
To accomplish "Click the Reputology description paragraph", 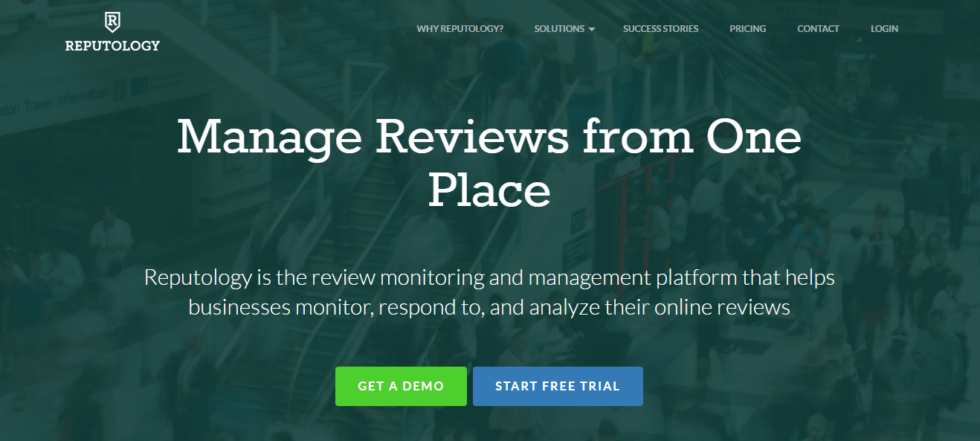I will [x=489, y=292].
